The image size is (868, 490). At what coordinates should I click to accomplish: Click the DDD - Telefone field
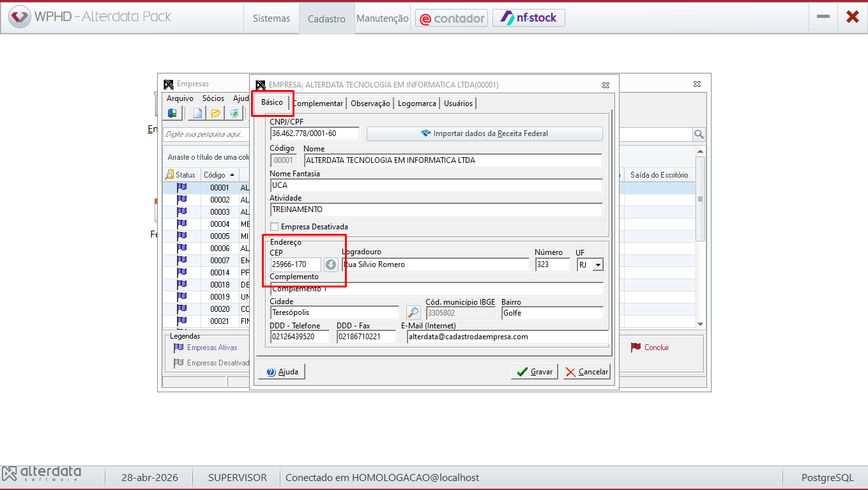(x=300, y=337)
